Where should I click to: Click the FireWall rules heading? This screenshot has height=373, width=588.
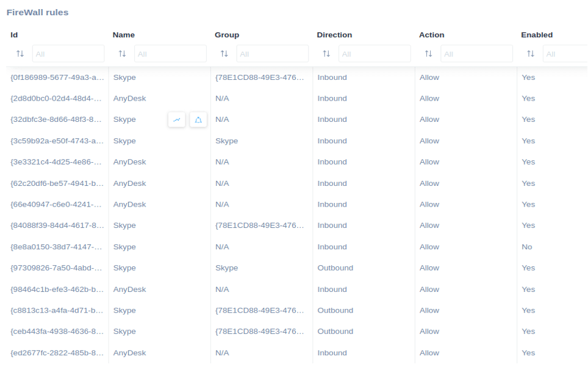37,12
